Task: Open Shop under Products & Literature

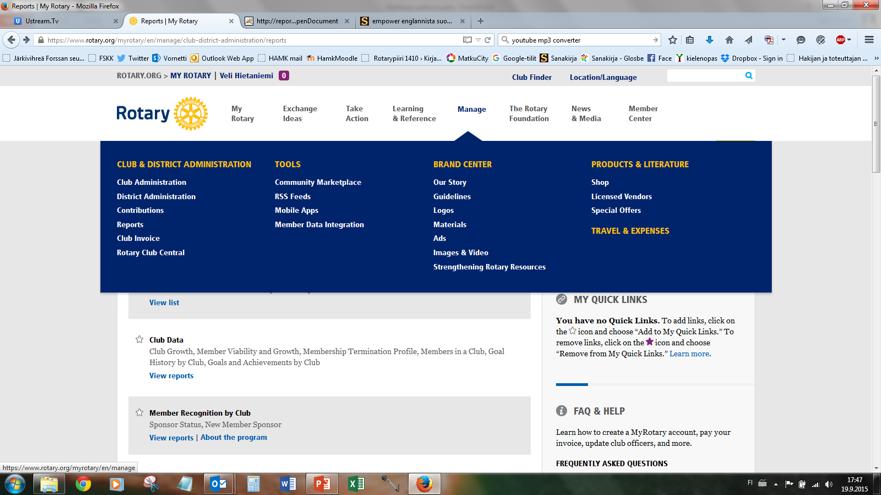Action: click(600, 182)
